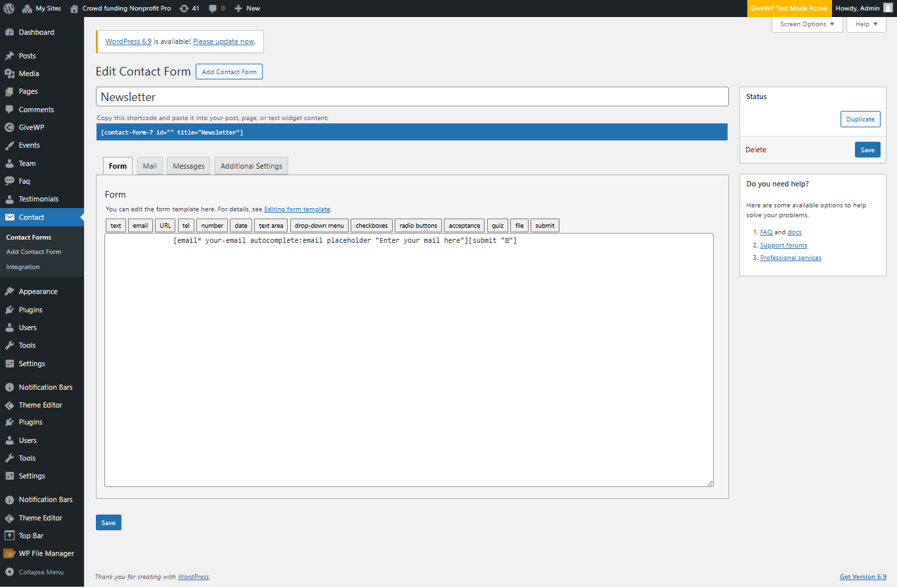The height and width of the screenshot is (588, 897).
Task: Follow the Please update now link
Action: coord(223,41)
